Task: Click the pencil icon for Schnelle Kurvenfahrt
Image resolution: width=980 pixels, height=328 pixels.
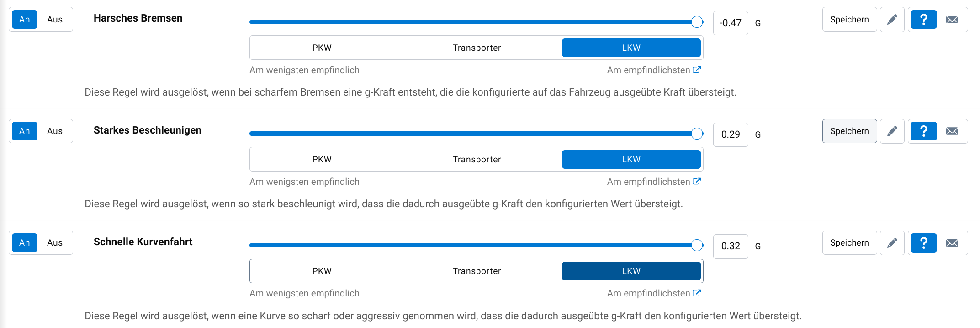Action: [892, 243]
